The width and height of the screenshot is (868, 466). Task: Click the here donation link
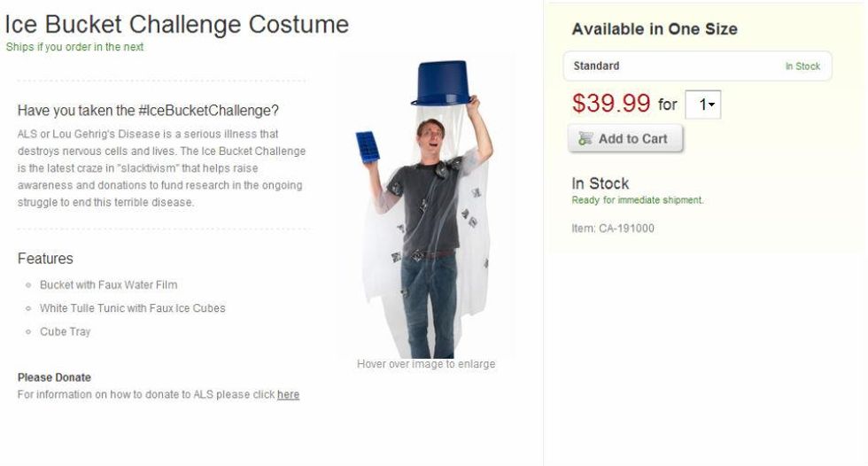(x=288, y=394)
